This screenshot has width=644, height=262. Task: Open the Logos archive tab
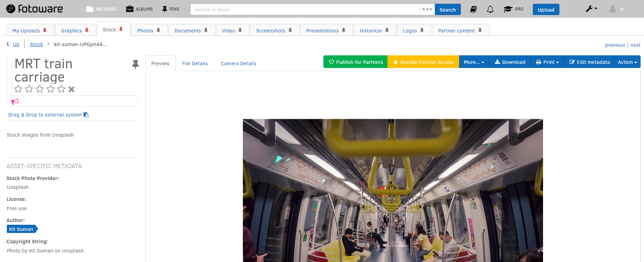(410, 30)
